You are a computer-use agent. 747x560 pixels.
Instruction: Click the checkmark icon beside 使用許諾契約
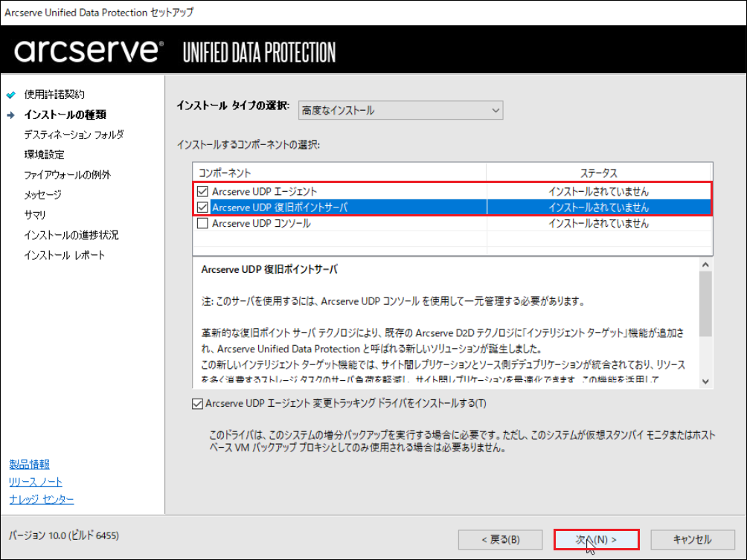(10, 94)
